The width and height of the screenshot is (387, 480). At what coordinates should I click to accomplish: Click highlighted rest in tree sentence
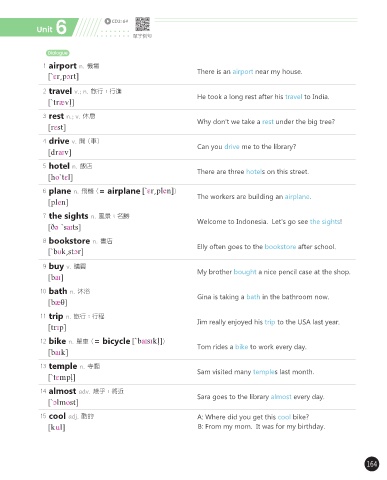click(x=268, y=122)
